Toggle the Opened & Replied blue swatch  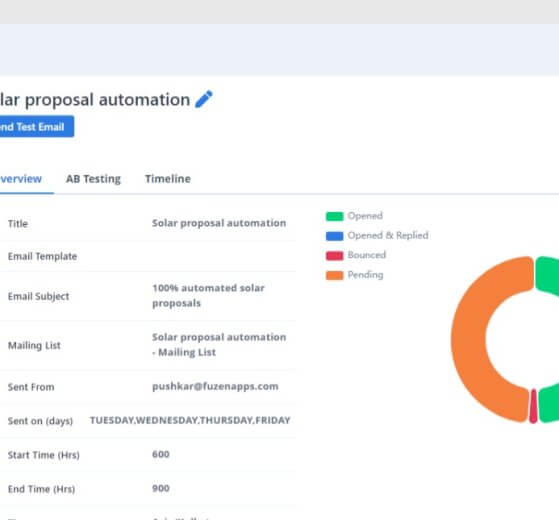coord(334,236)
